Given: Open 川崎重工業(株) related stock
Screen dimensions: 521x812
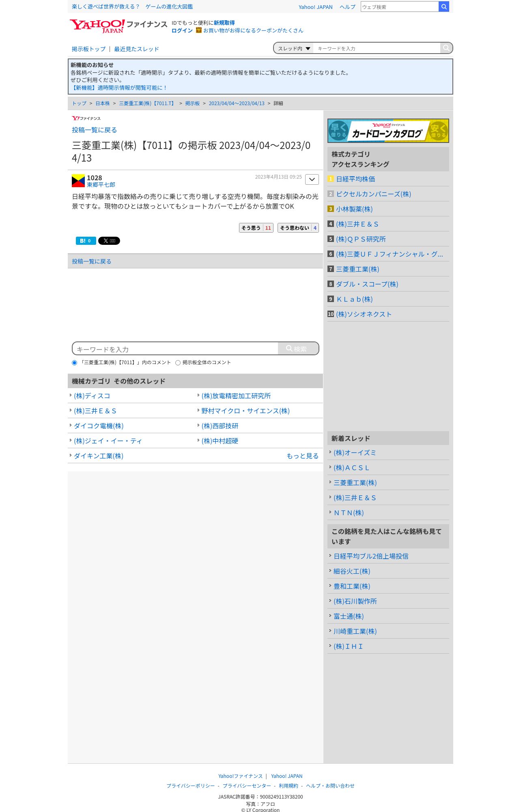Looking at the screenshot, I should 355,631.
